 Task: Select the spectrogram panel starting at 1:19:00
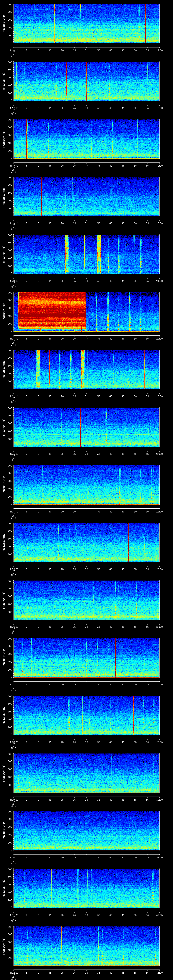click(x=86, y=197)
